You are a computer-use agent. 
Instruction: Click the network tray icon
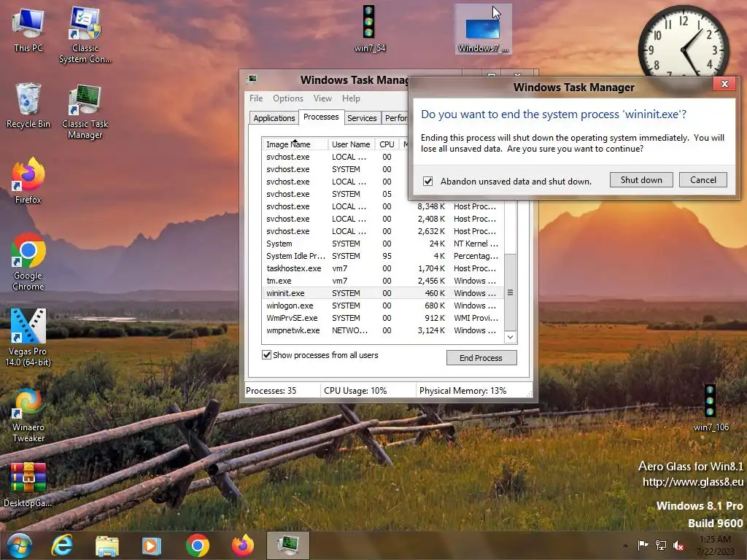click(661, 545)
